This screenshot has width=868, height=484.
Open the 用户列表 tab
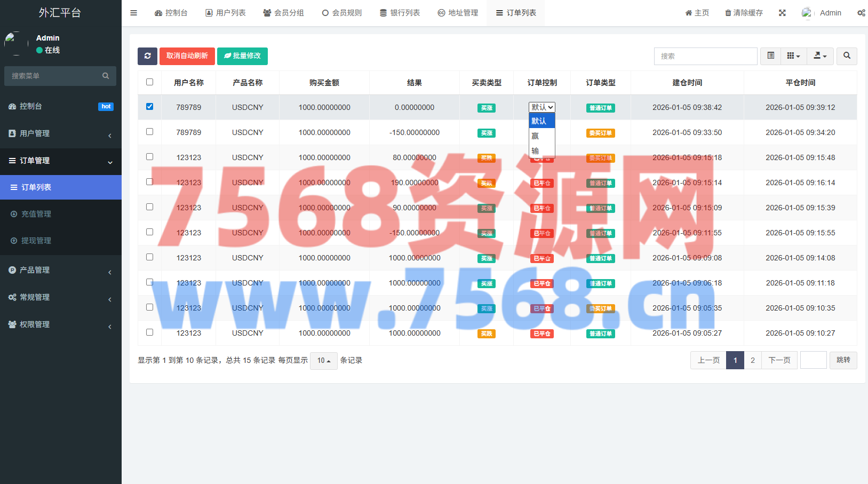coord(226,13)
